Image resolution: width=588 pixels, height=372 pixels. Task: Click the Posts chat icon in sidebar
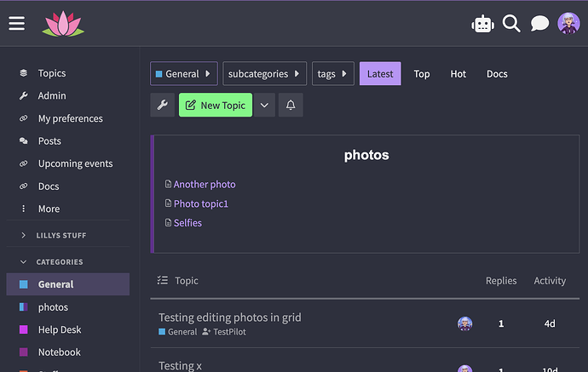click(24, 140)
